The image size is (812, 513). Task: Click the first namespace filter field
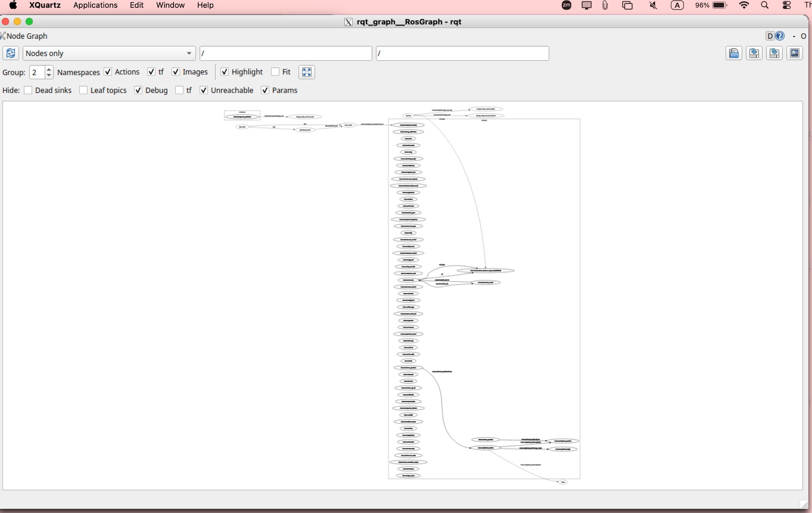pos(286,53)
